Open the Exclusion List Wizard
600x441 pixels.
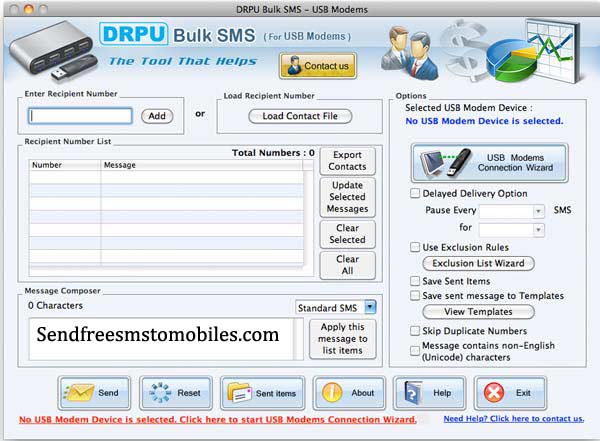click(478, 263)
